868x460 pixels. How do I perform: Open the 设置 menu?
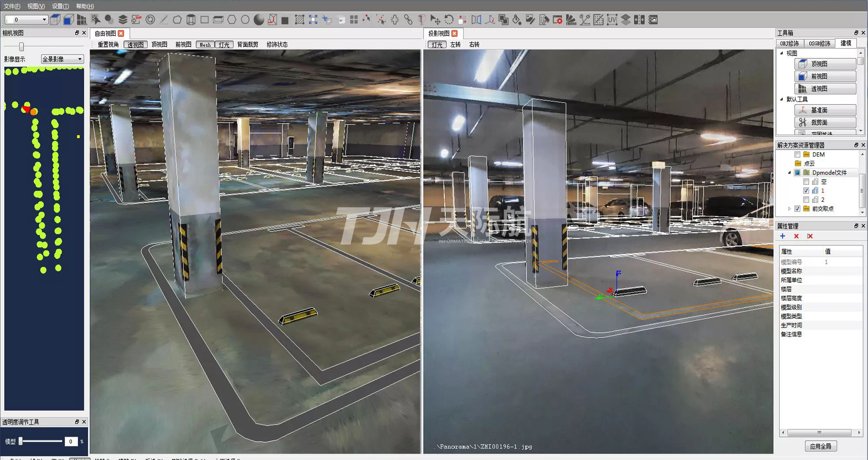point(60,6)
